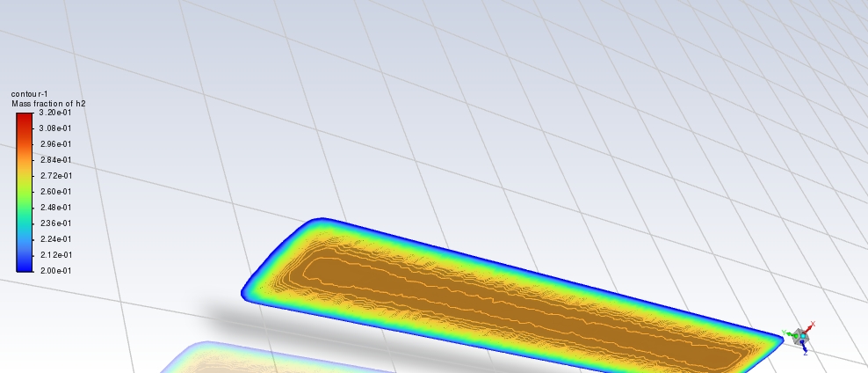Image resolution: width=868 pixels, height=373 pixels.
Task: Click the 'Mass fraction of h2' legend label
Action: pos(48,104)
